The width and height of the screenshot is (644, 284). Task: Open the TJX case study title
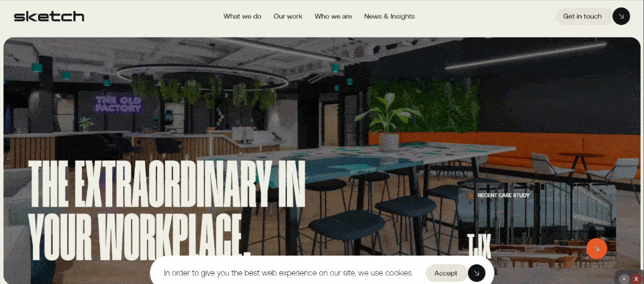pos(480,246)
